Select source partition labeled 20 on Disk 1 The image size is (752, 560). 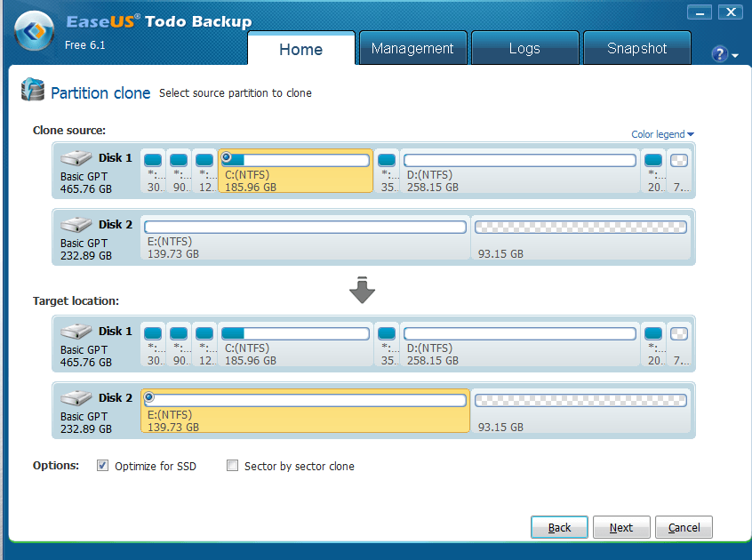click(x=653, y=172)
